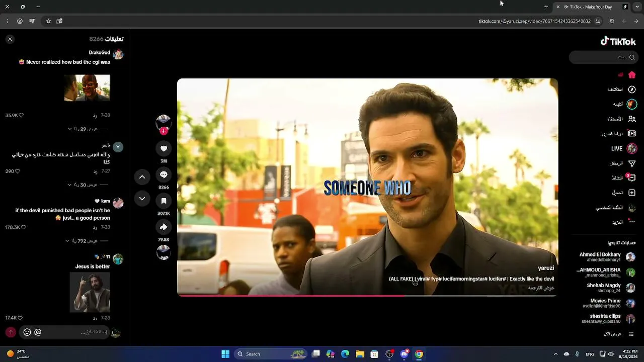Image resolution: width=644 pixels, height=362 pixels.
Task: Like ياسر's comment with 290 heart
Action: click(18, 171)
